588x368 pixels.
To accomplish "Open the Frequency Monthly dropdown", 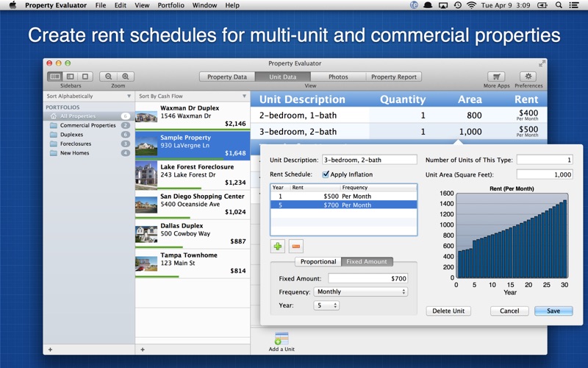I will tap(361, 291).
